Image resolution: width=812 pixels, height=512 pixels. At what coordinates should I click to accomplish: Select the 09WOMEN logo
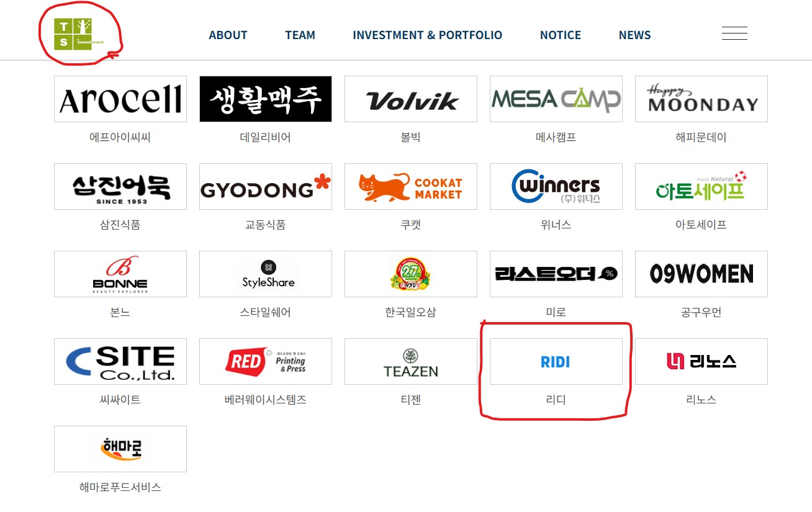[701, 274]
